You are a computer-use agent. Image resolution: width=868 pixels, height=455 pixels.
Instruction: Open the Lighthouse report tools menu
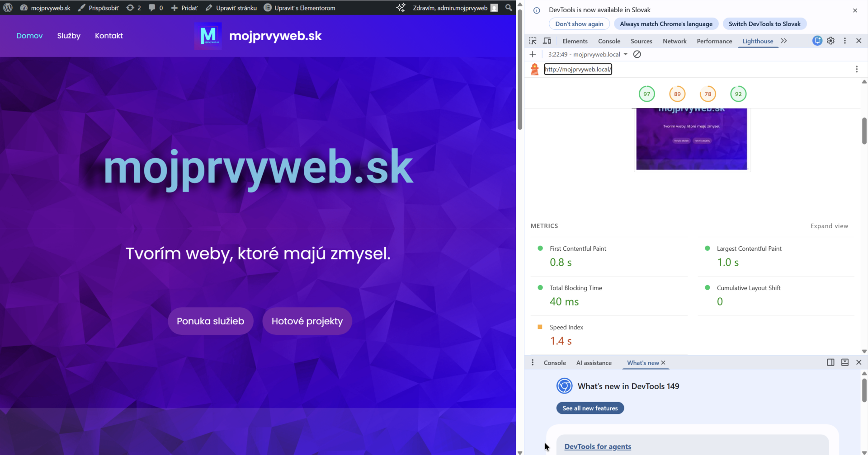pos(857,69)
